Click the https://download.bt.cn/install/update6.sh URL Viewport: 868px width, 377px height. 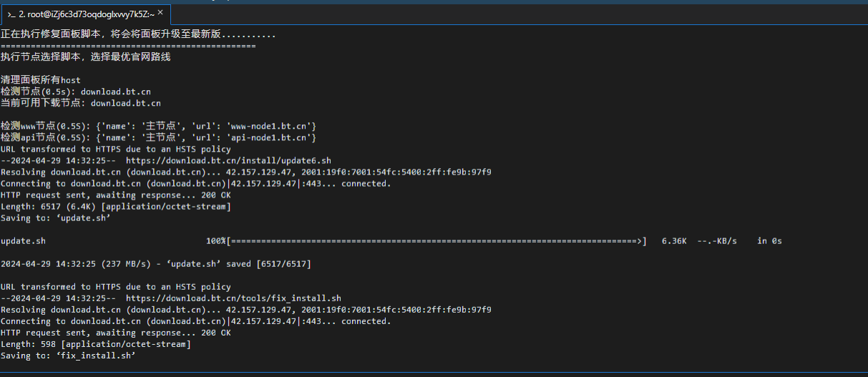pos(228,160)
